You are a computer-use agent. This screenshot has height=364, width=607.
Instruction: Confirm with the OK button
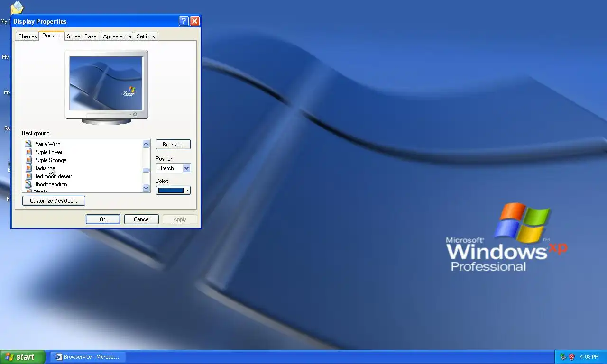[x=103, y=219]
